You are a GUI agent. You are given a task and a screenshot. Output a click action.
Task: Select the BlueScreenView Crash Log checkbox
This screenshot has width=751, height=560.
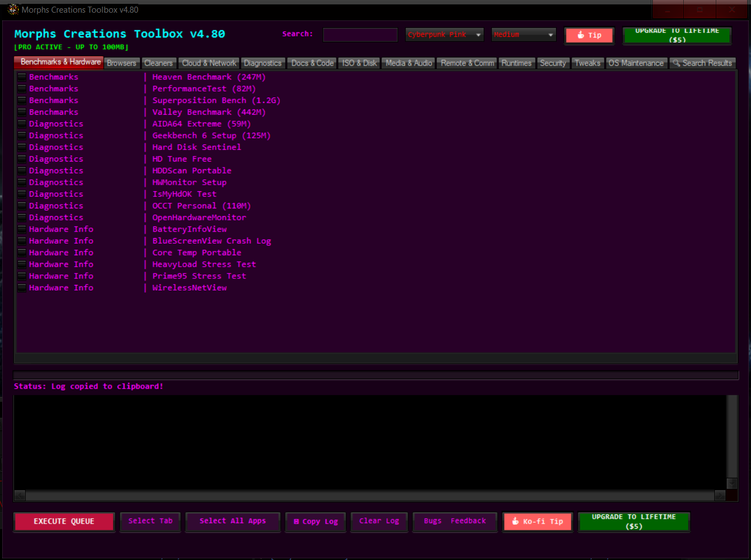pos(22,241)
